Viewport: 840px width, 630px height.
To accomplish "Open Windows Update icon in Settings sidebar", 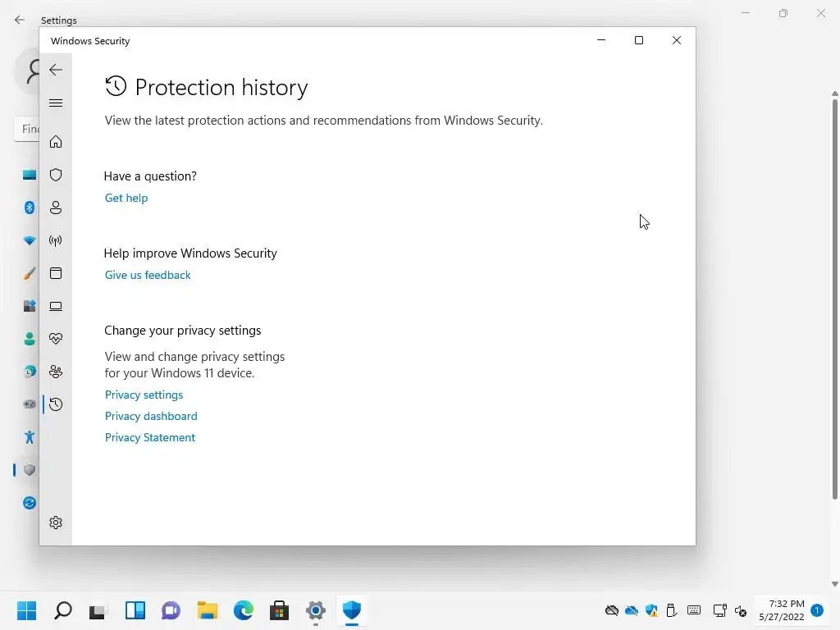I will [x=30, y=503].
